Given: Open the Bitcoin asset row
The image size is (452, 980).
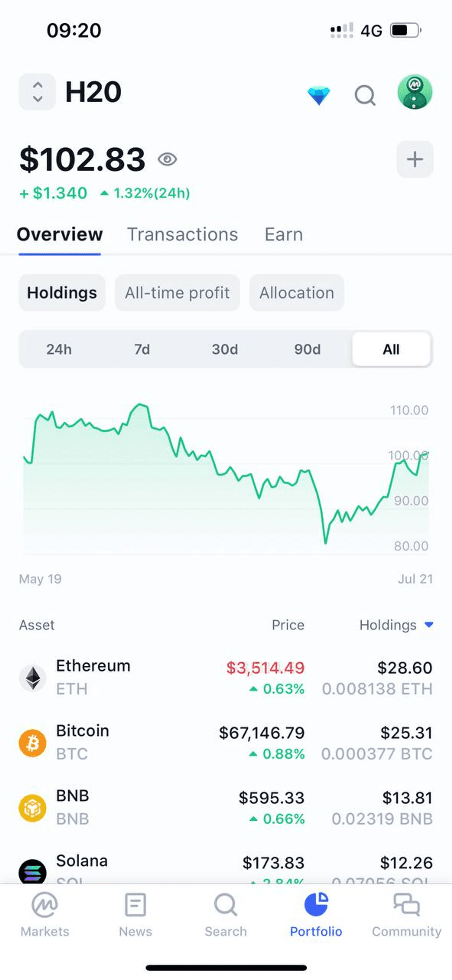Looking at the screenshot, I should coord(226,743).
